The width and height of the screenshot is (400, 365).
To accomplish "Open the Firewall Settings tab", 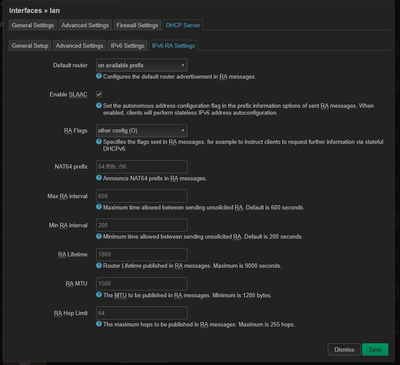I will 137,25.
